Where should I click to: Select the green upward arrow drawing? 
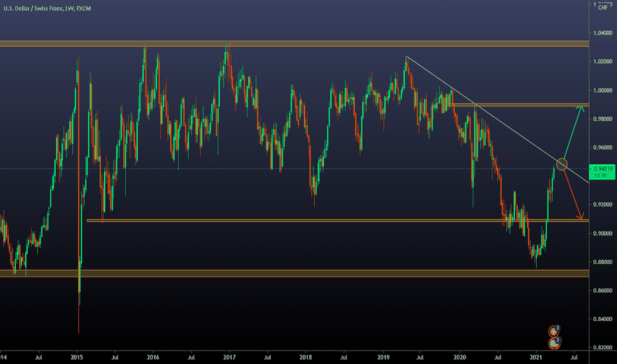[x=574, y=132]
